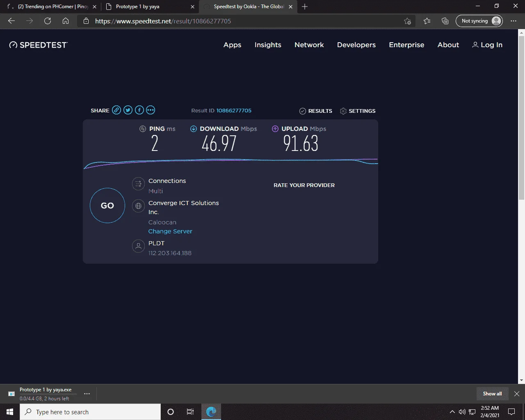Open the SETTINGS page
This screenshot has height=420, width=525.
pyautogui.click(x=358, y=111)
